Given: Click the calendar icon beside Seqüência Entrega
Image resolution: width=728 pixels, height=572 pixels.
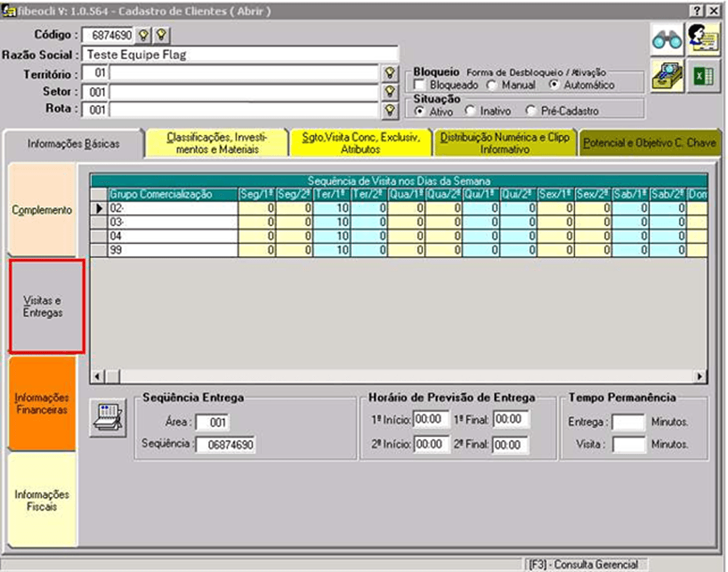Looking at the screenshot, I should [x=108, y=417].
